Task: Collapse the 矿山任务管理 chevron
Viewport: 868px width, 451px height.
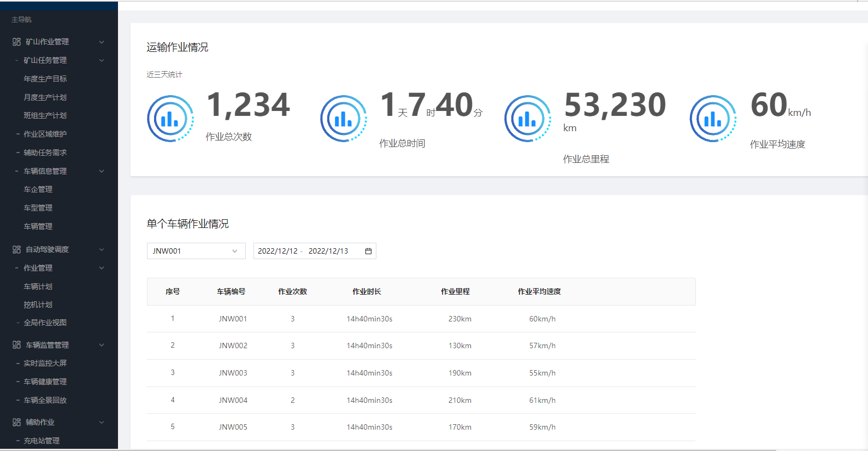Action: pos(102,61)
